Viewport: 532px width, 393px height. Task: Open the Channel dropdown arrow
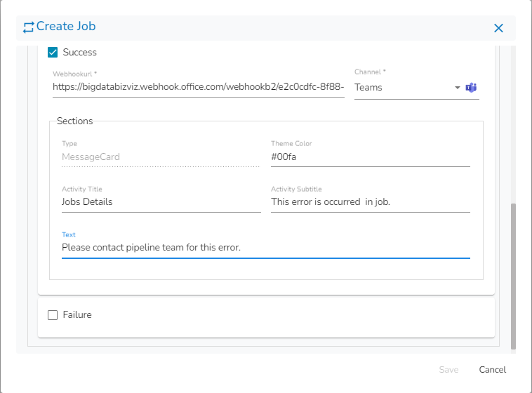[x=458, y=88]
